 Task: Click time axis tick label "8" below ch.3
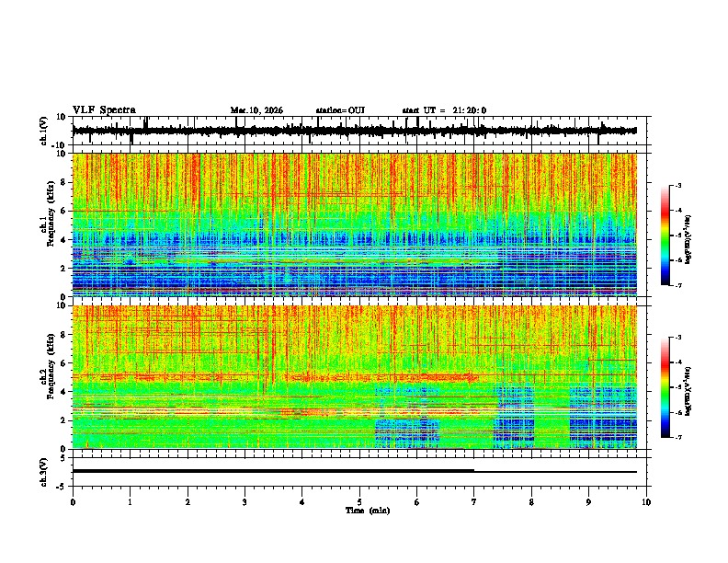coord(531,502)
